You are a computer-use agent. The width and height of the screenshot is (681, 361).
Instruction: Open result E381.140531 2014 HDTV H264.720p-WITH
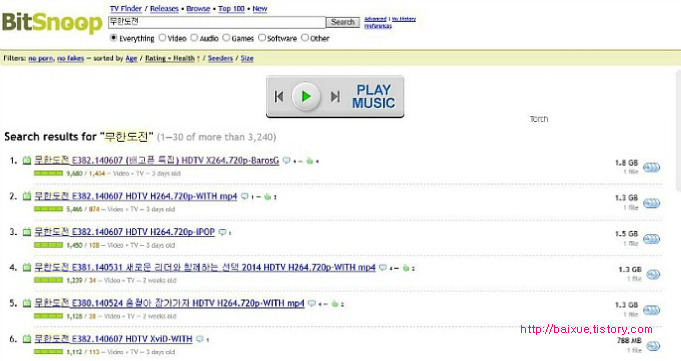[205, 268]
